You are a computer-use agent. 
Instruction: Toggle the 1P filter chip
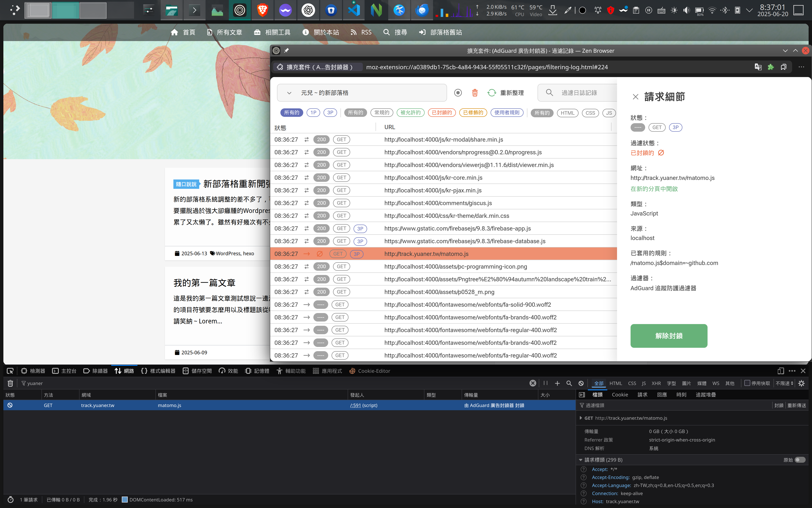(x=313, y=113)
